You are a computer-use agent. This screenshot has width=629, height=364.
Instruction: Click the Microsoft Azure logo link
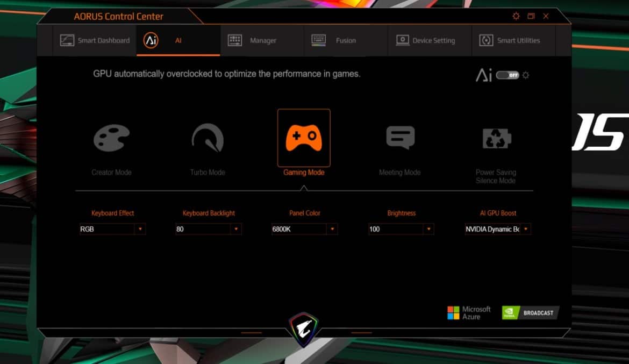pos(469,313)
